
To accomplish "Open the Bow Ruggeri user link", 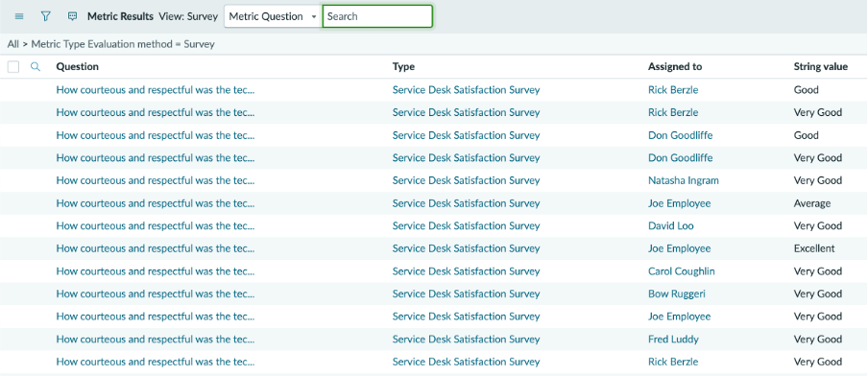I will (x=677, y=294).
